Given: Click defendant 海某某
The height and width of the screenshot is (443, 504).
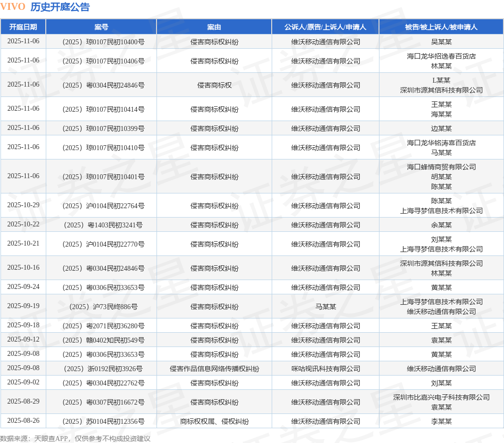Looking at the screenshot, I should click(441, 114).
